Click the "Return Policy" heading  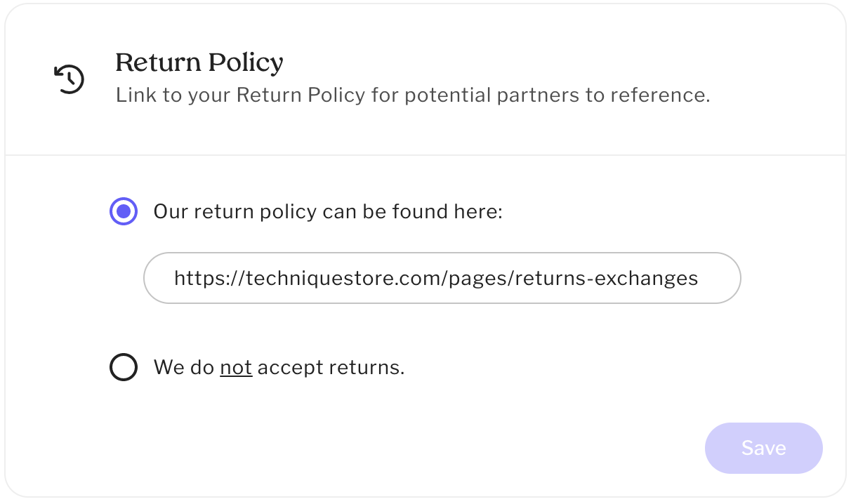tap(199, 63)
